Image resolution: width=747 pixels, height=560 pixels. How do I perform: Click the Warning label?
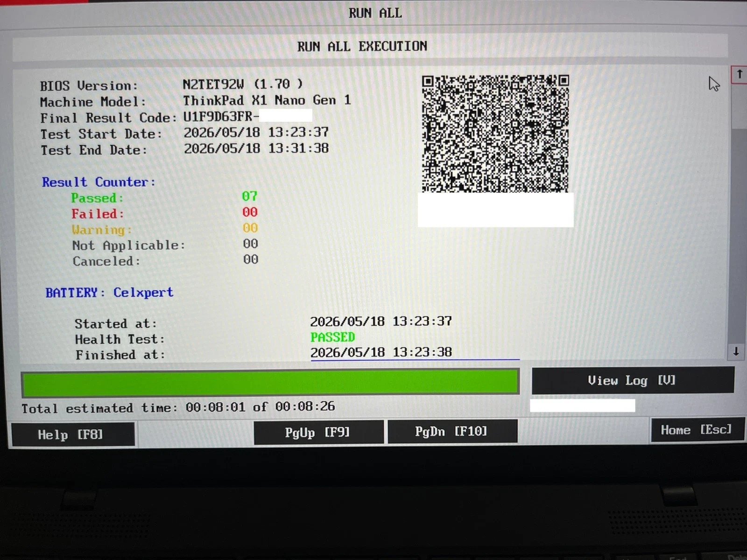point(102,230)
